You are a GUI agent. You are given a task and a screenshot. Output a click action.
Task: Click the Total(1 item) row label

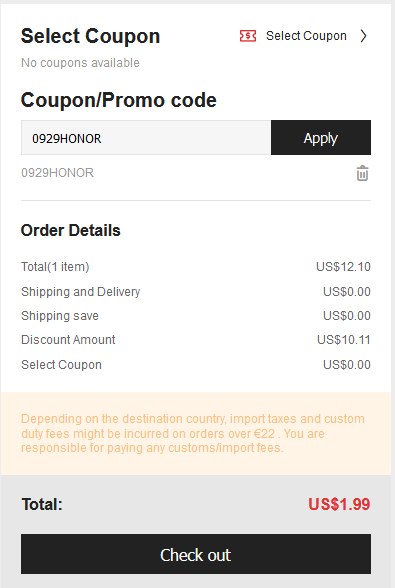tap(55, 267)
